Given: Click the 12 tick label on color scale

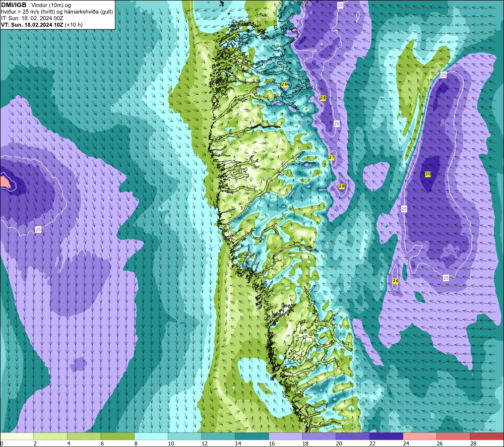Looking at the screenshot, I should point(205,443).
